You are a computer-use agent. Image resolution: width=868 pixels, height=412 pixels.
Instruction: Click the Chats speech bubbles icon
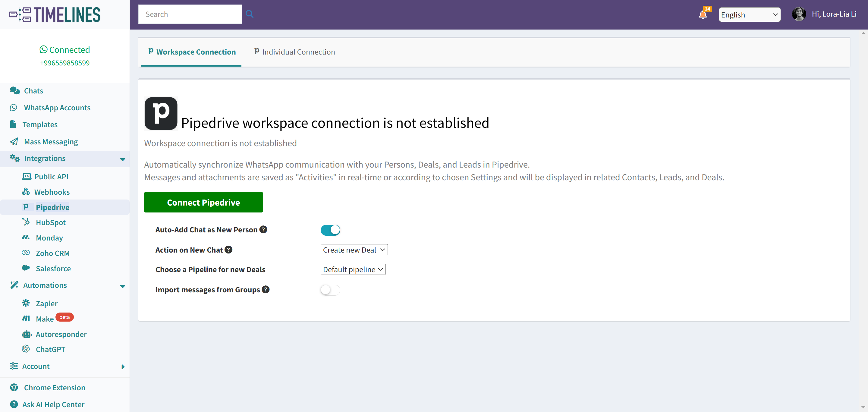point(14,91)
